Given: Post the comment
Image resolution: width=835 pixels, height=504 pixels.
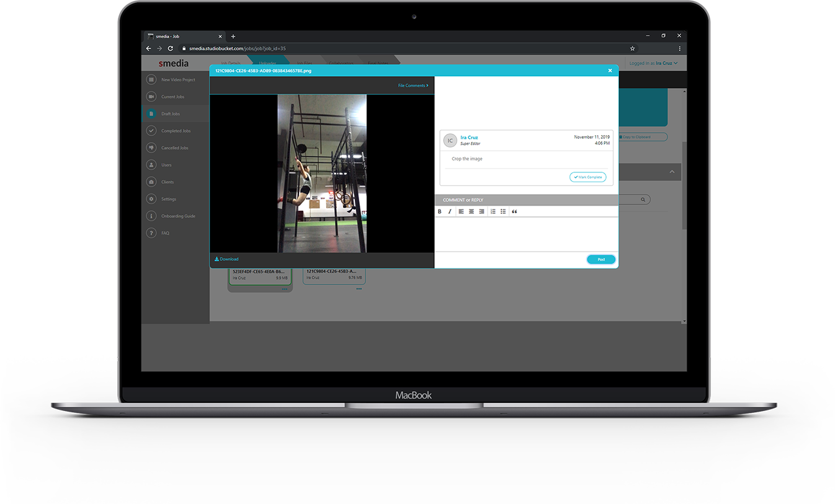Looking at the screenshot, I should 601,260.
